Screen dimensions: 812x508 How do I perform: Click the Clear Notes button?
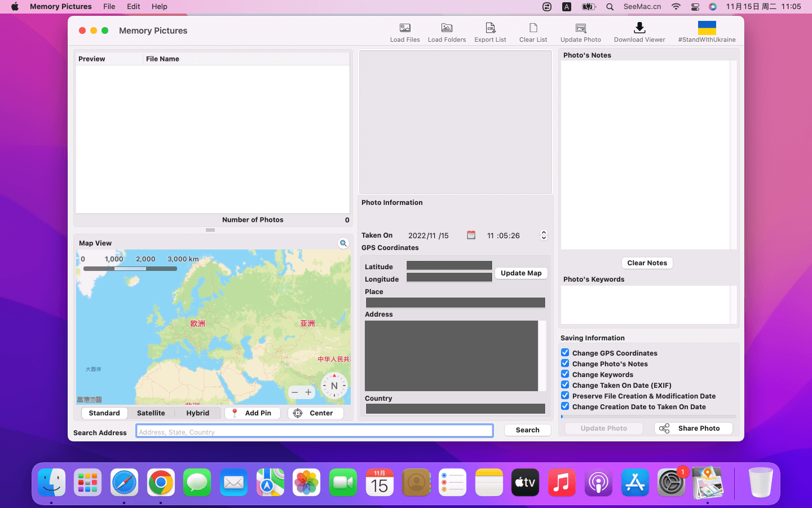647,263
